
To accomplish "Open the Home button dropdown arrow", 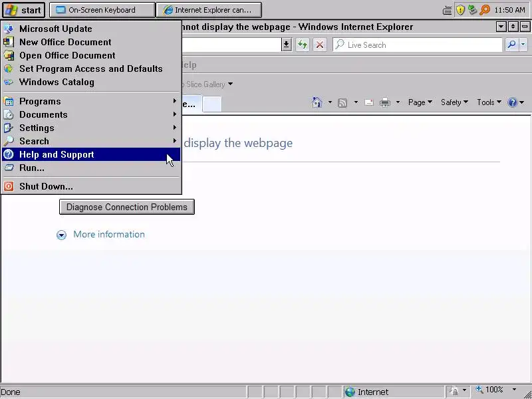I will pyautogui.click(x=329, y=102).
